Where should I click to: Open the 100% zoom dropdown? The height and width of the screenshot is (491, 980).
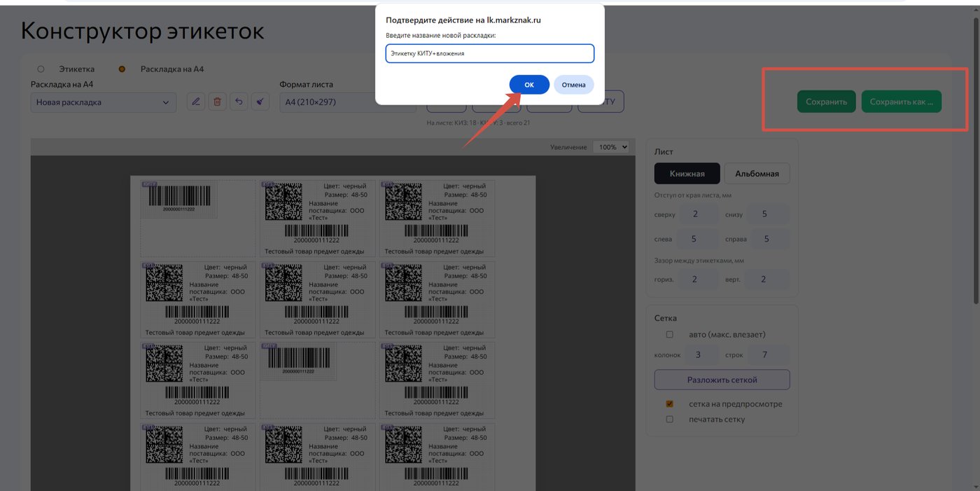(610, 147)
